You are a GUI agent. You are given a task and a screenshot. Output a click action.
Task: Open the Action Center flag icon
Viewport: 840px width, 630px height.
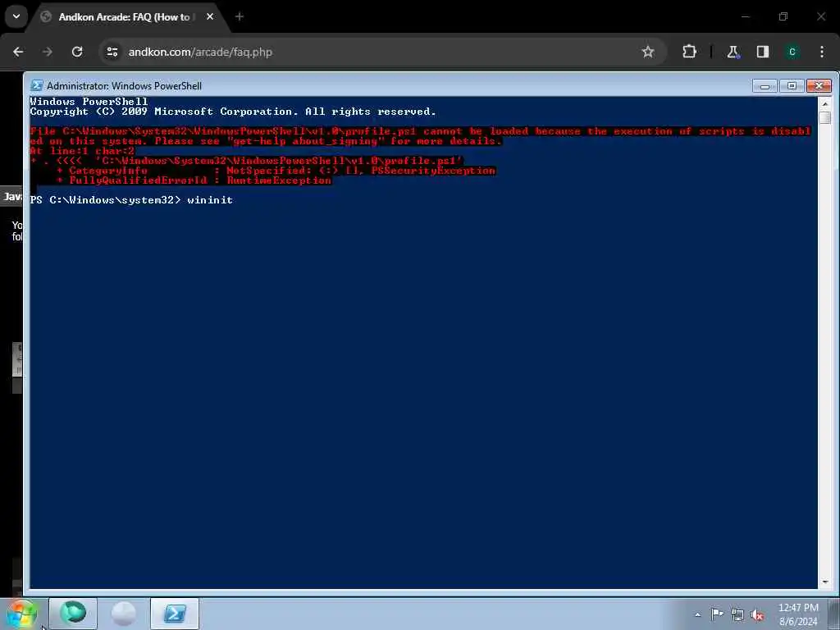point(716,614)
